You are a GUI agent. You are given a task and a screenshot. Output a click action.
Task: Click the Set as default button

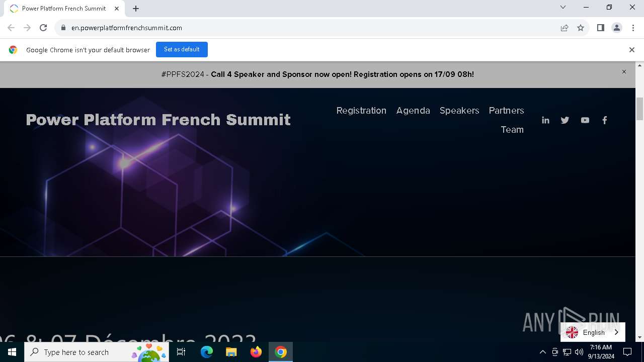click(182, 49)
